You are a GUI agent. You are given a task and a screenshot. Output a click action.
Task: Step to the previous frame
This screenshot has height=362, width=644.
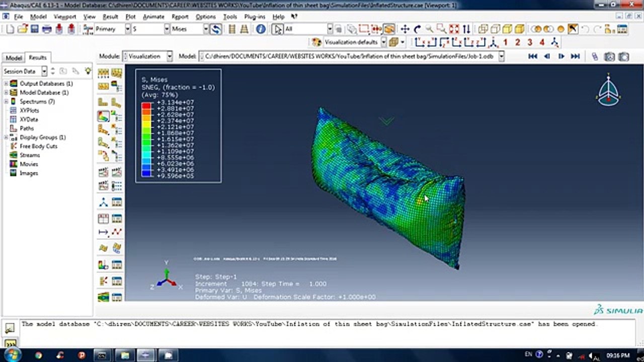[x=547, y=56]
